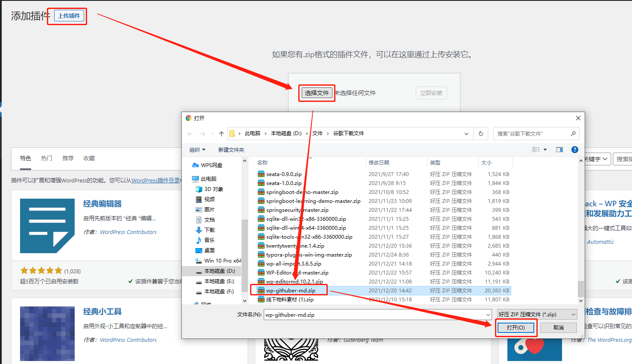Click the 经典编辑器 plugin thumbnail icon
Screen dimensions: 632x364
[x=47, y=225]
